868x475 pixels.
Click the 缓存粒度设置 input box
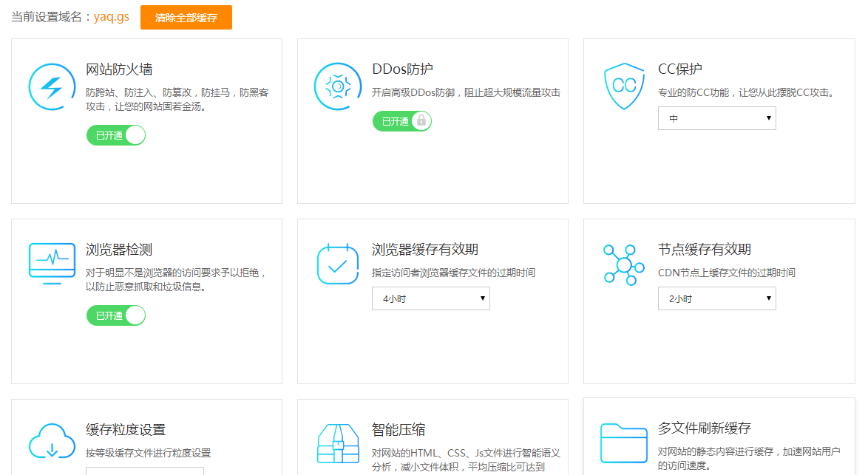point(144,471)
